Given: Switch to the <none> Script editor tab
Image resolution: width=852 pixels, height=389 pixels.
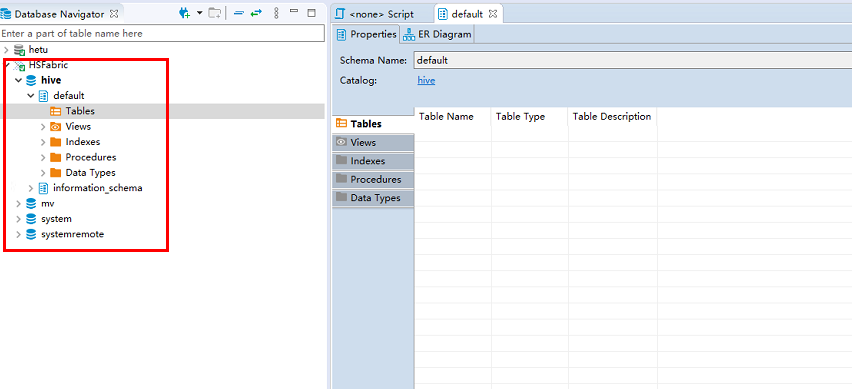Looking at the screenshot, I should 375,14.
